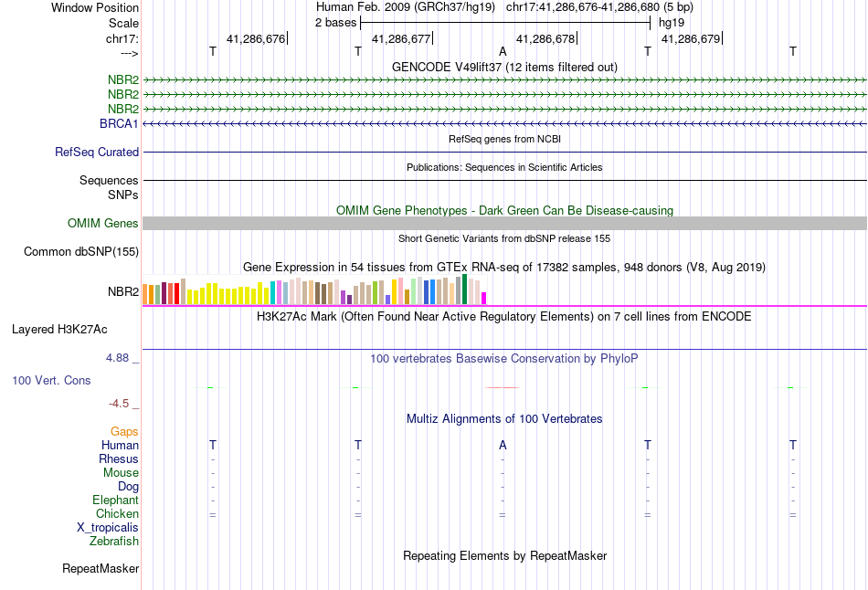Image resolution: width=868 pixels, height=590 pixels.
Task: Click the -4.5 PhyloP lower limit value
Action: pos(119,404)
